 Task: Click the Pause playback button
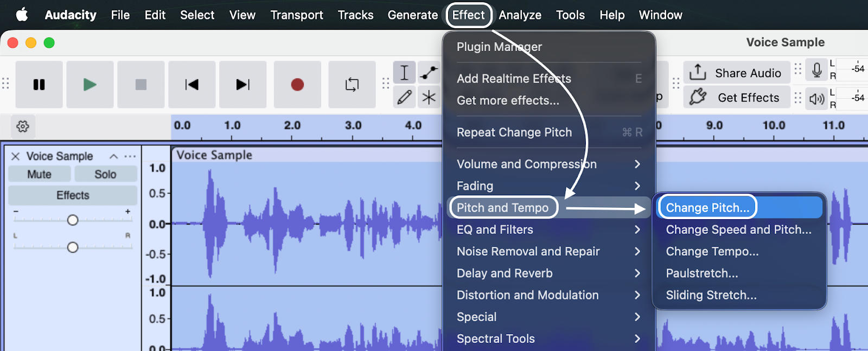39,85
